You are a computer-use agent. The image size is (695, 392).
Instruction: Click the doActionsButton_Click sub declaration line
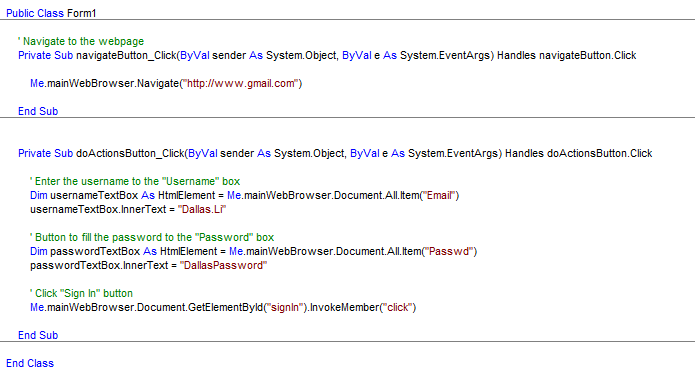click(335, 153)
